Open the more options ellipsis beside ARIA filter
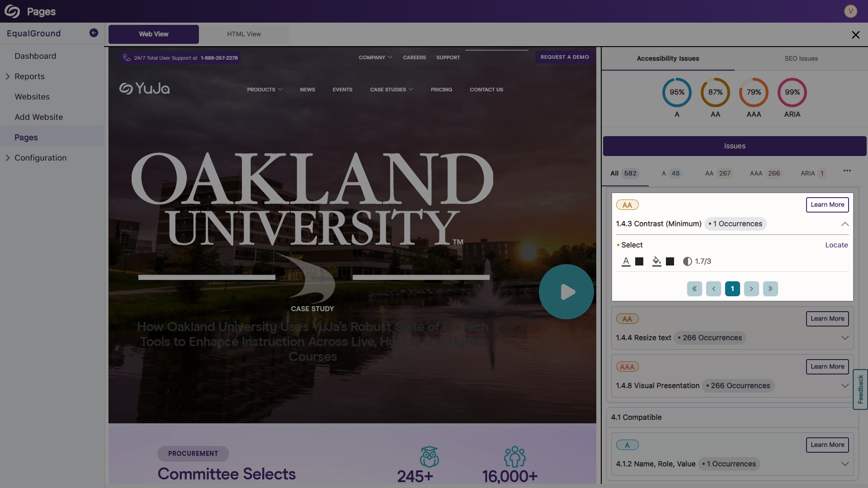868x488 pixels. [847, 171]
